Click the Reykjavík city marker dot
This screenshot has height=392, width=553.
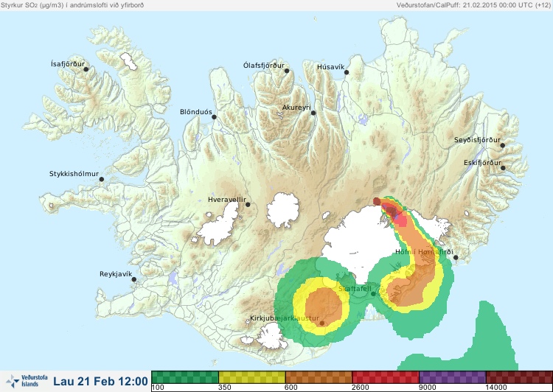click(134, 279)
